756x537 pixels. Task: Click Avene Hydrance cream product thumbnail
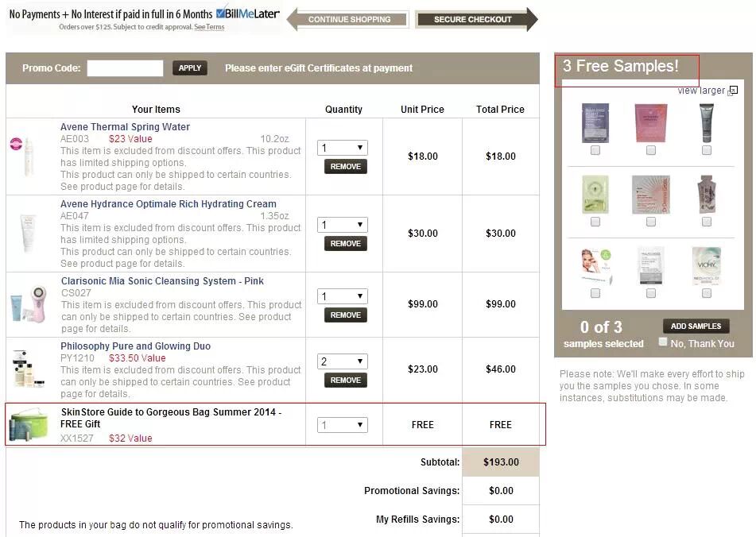click(28, 233)
